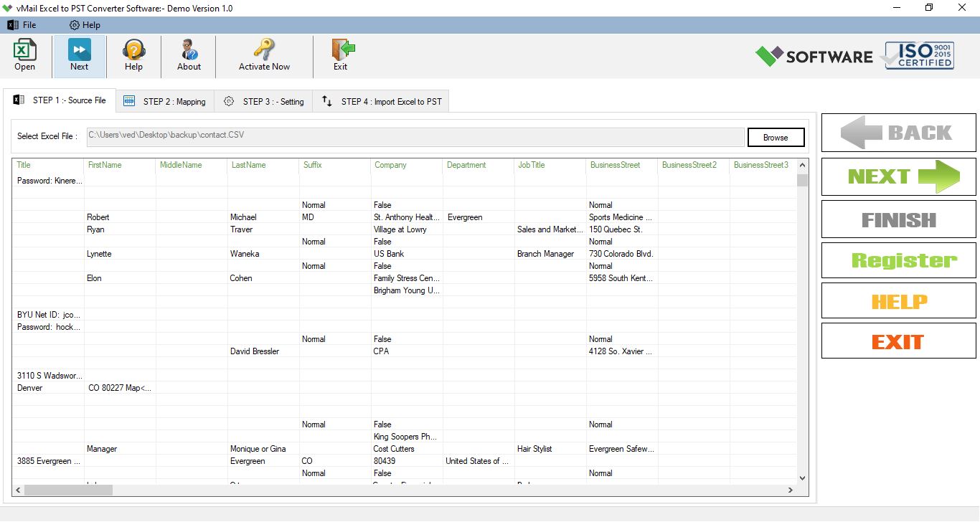
Task: Click the yellow HELP button
Action: pos(898,301)
